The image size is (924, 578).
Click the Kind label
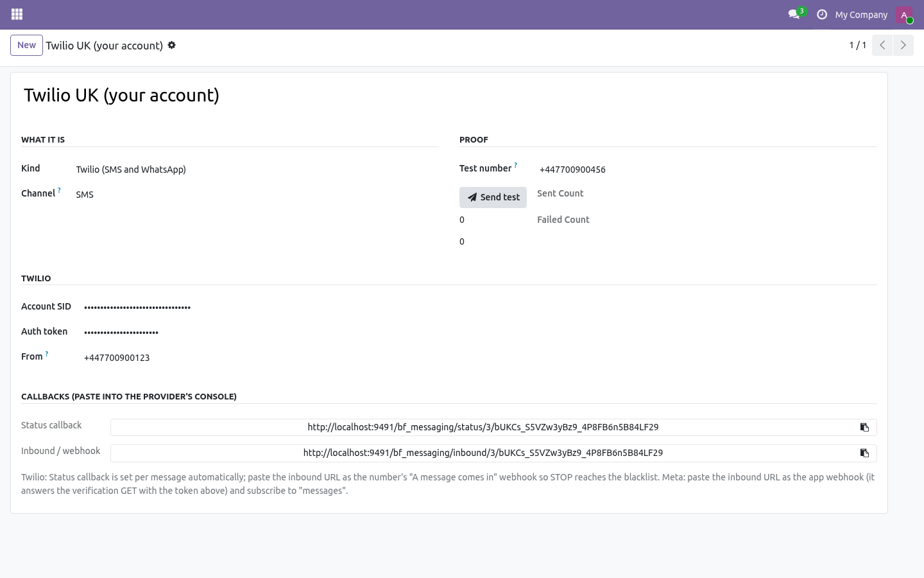31,168
